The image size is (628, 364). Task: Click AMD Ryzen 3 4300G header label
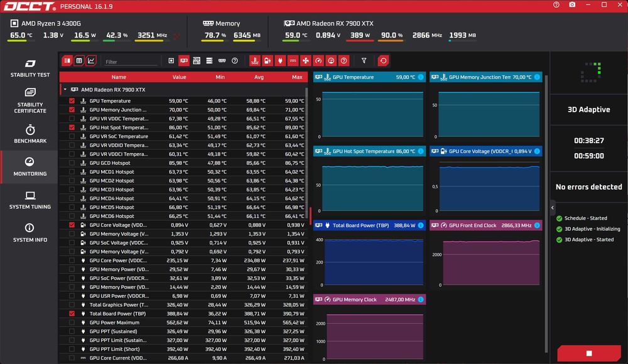click(51, 24)
